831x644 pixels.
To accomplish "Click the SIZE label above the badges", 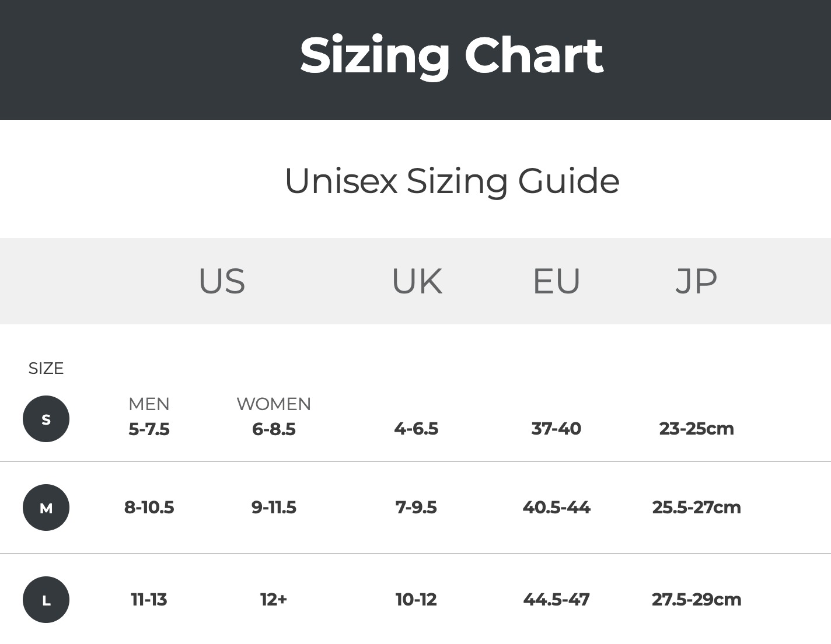I will (x=46, y=369).
